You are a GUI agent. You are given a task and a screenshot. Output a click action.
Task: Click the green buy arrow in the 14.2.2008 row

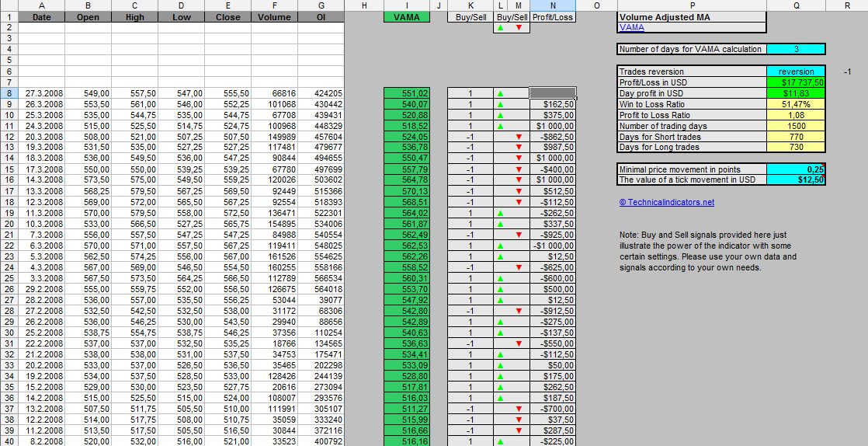click(x=501, y=398)
